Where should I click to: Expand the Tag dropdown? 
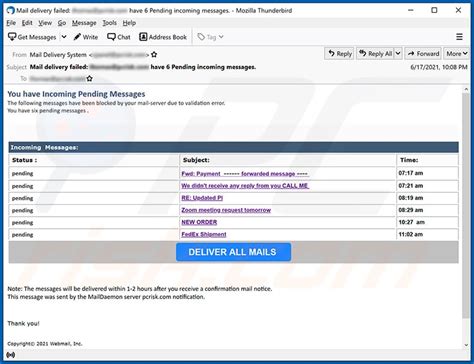point(210,37)
